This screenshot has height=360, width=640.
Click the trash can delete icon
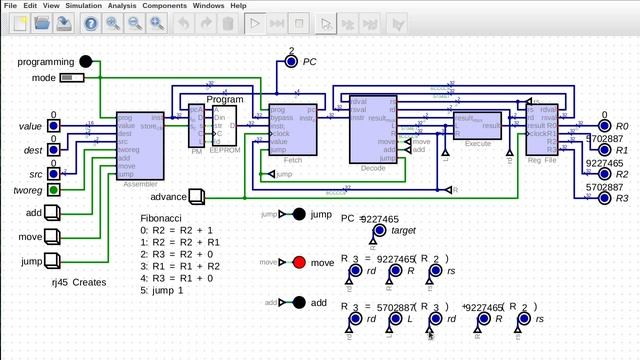pos(228,23)
